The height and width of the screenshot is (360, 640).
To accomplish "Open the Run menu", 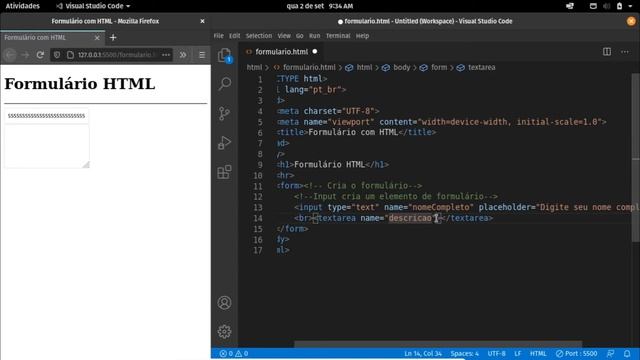I will pyautogui.click(x=314, y=36).
